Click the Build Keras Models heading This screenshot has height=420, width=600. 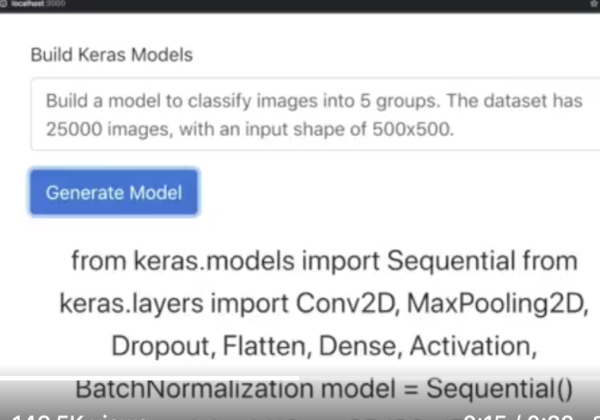(111, 54)
